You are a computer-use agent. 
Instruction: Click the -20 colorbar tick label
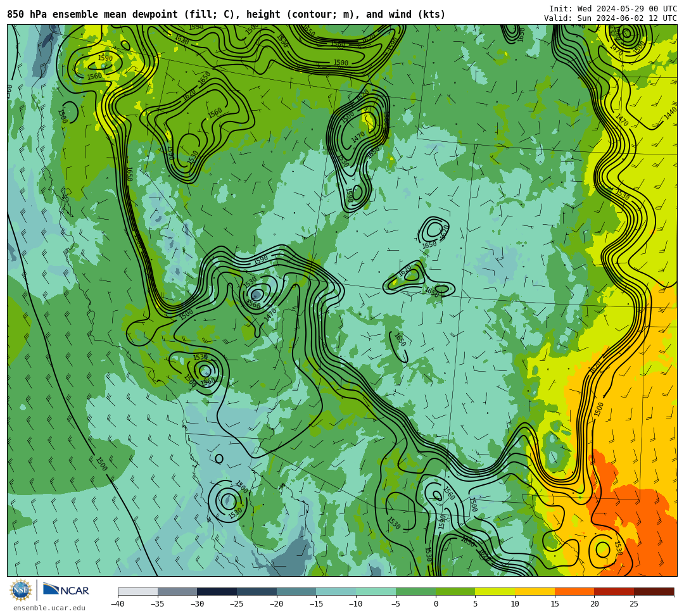coord(276,604)
